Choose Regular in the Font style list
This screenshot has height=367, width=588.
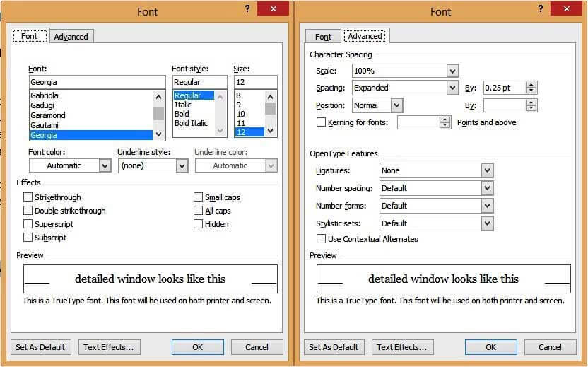pos(194,95)
